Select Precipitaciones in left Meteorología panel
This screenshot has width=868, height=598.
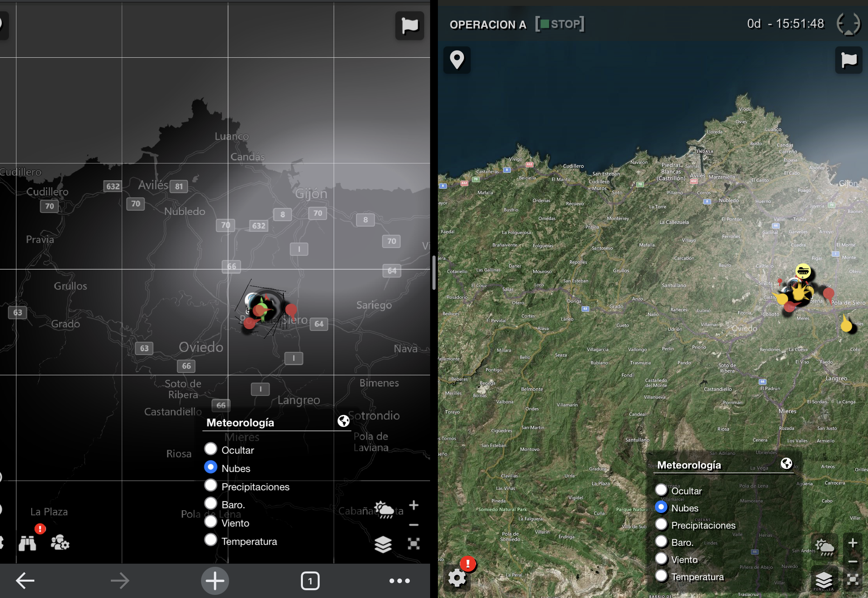point(211,486)
